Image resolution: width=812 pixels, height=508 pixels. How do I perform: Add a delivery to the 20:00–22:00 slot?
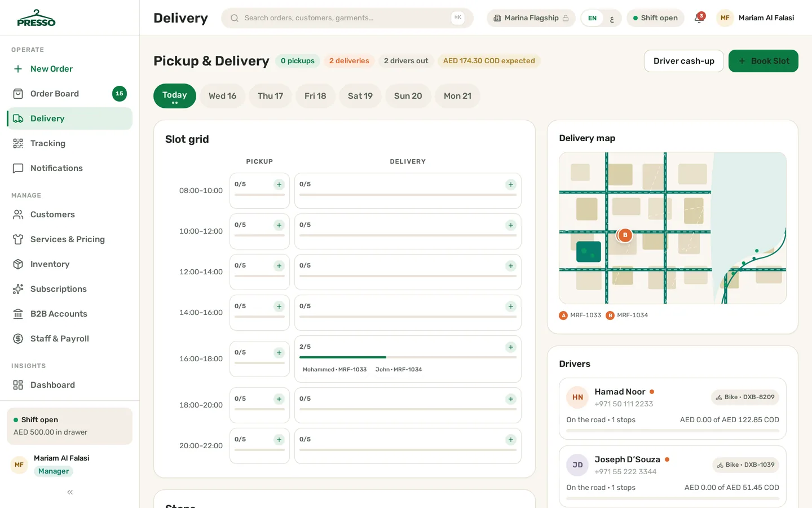[x=511, y=440]
